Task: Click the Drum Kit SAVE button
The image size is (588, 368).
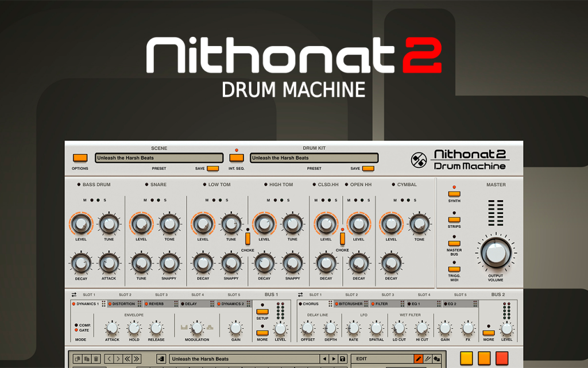Action: (368, 168)
